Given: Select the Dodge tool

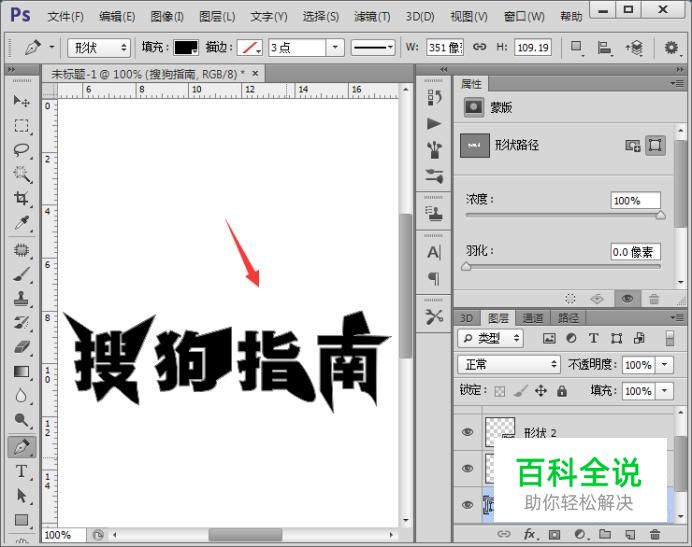Looking at the screenshot, I should click(21, 420).
